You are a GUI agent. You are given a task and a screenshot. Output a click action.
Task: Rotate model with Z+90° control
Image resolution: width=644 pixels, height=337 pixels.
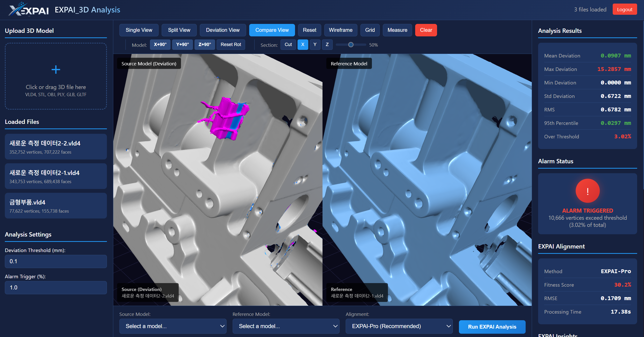[204, 45]
